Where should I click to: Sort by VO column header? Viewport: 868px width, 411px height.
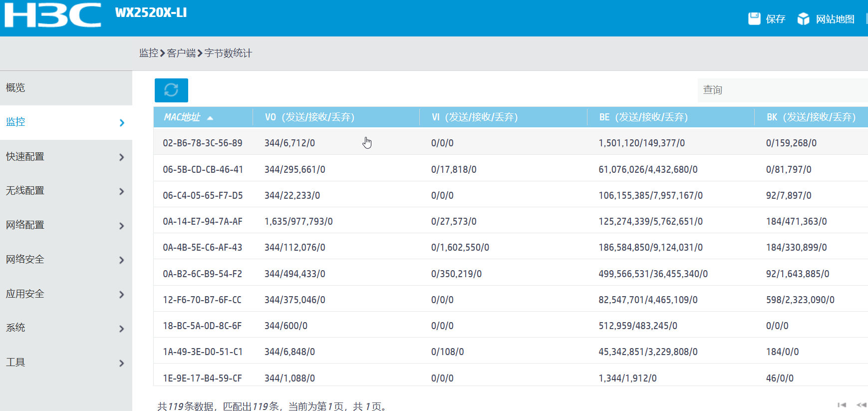309,117
